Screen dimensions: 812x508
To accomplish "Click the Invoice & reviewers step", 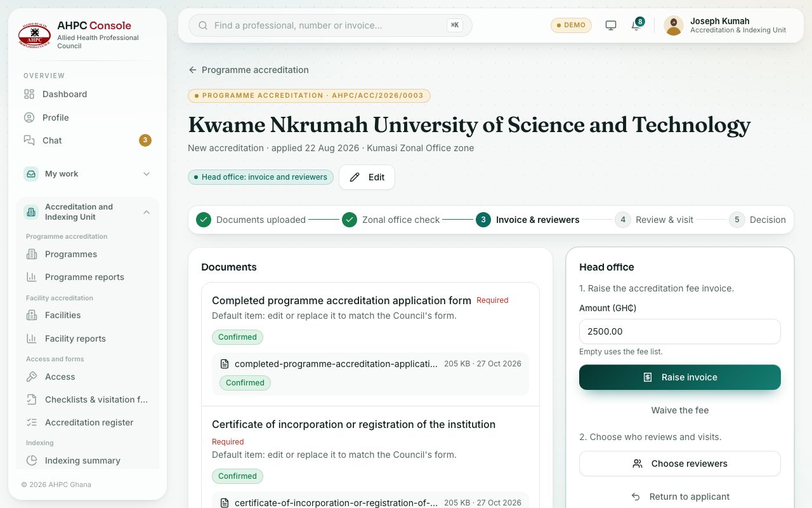I will pyautogui.click(x=528, y=220).
